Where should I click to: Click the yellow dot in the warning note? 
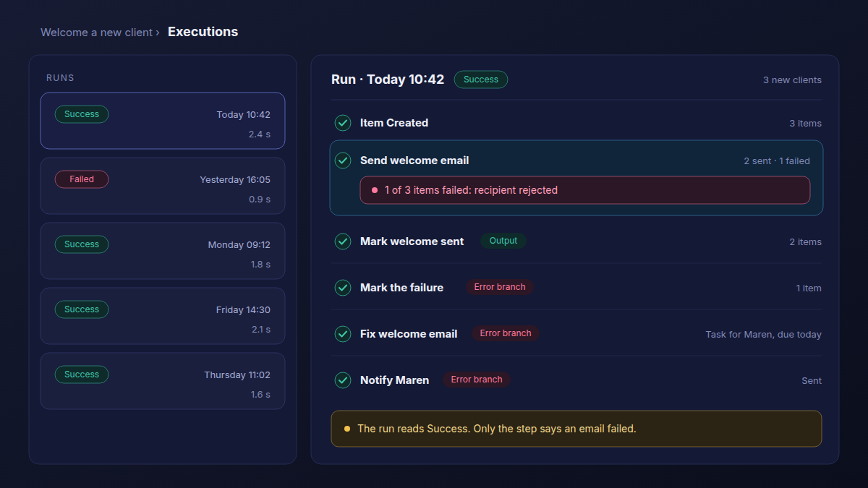347,429
